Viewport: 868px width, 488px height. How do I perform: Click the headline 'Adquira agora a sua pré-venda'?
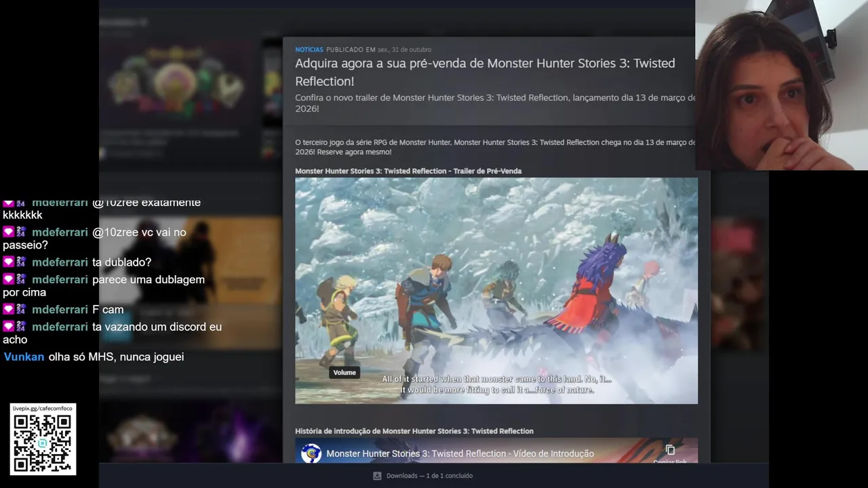pyautogui.click(x=485, y=72)
